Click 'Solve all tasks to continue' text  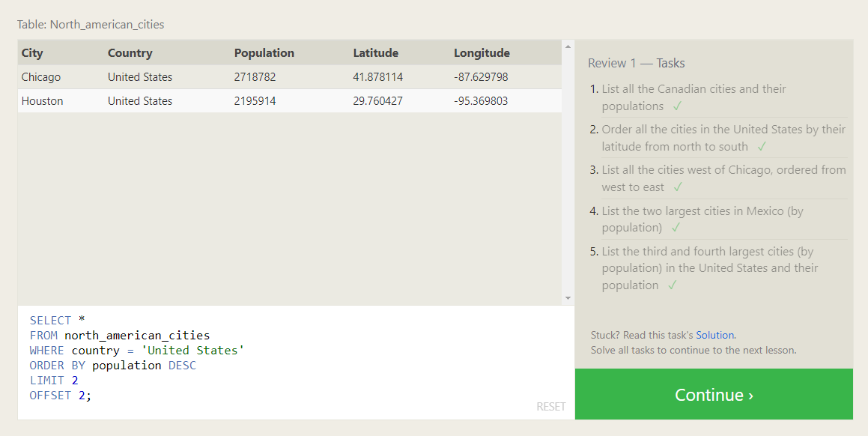(693, 350)
